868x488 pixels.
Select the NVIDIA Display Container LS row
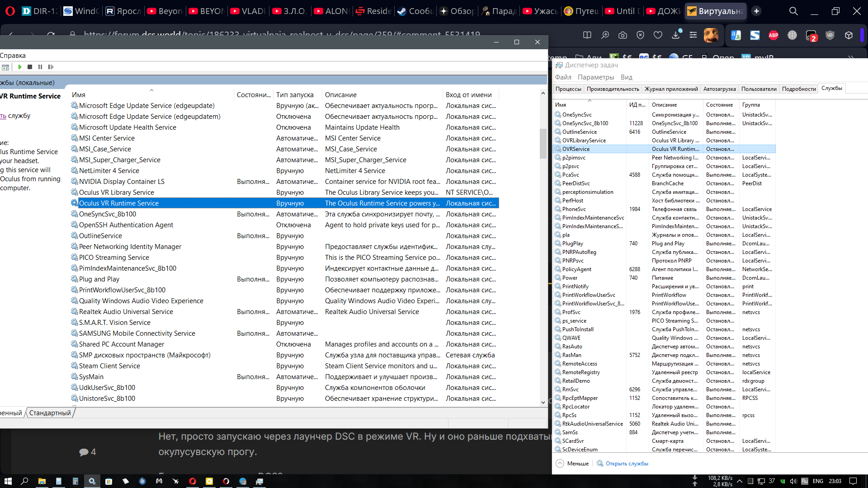tap(284, 182)
